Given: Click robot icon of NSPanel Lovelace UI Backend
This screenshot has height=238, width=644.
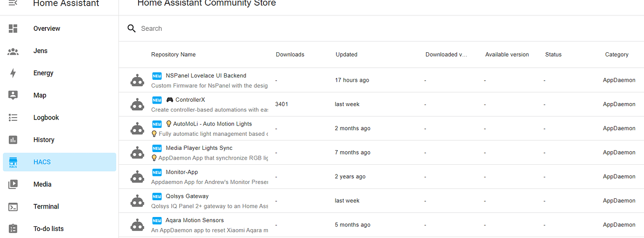Looking at the screenshot, I should pyautogui.click(x=137, y=80).
